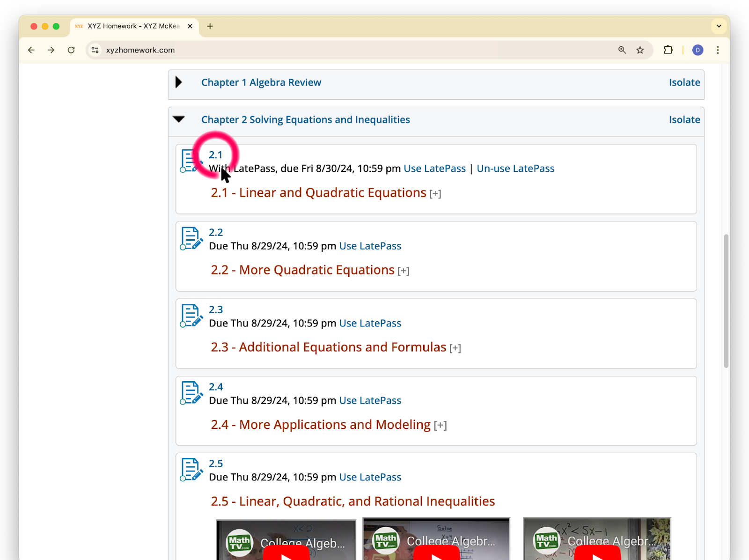Viewport: 749px width, 560px height.
Task: Click the page vertical scrollbar
Action: tap(726, 301)
